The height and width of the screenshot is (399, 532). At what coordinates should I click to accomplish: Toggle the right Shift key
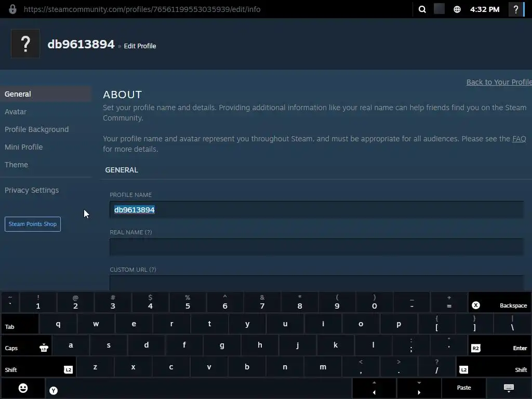(494, 367)
